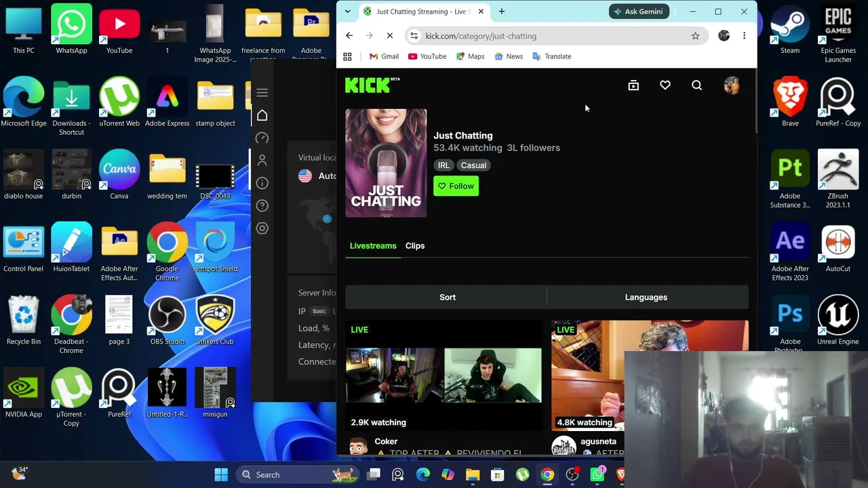This screenshot has height=488, width=868.
Task: Open the Translate bookmark
Action: tap(551, 56)
